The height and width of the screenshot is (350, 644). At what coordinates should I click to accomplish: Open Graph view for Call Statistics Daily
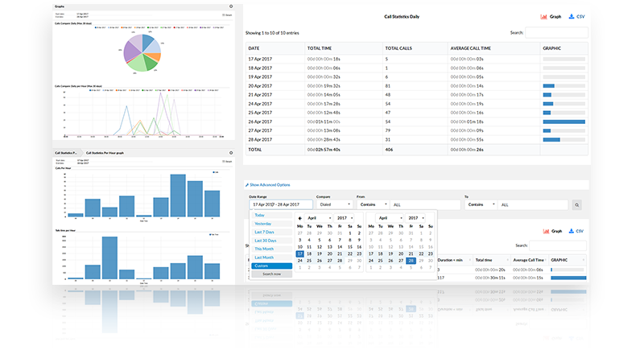(x=551, y=17)
